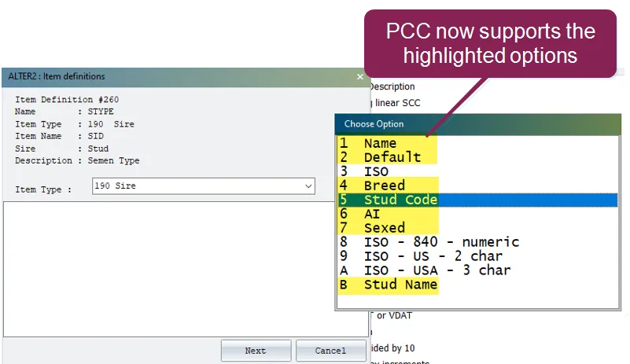Select option 4 Breed
This screenshot has height=364, width=630.
pos(477,186)
